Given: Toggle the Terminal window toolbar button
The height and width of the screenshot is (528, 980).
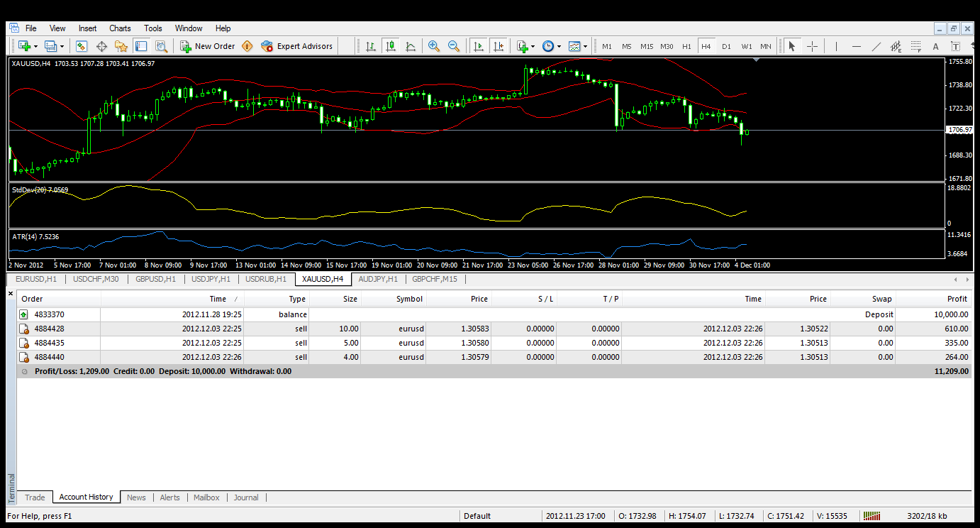Looking at the screenshot, I should [141, 46].
